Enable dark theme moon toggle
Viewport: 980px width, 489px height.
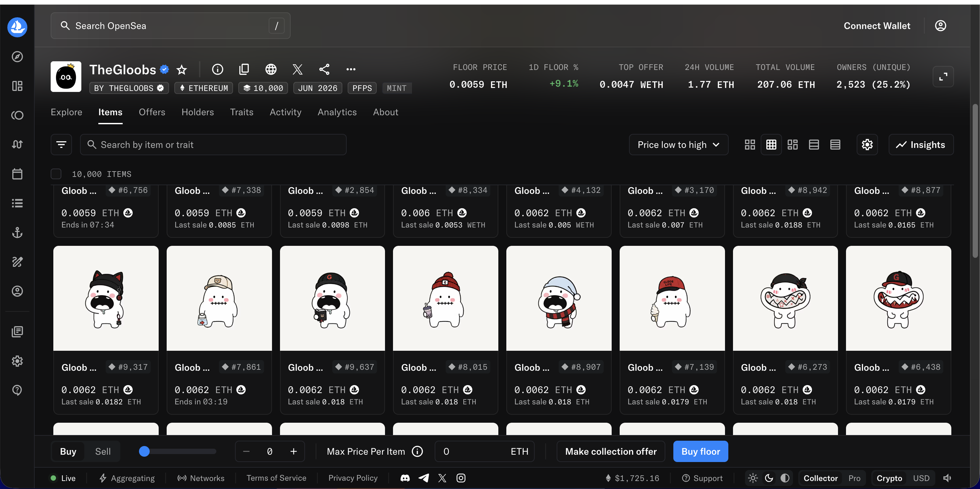click(x=768, y=478)
